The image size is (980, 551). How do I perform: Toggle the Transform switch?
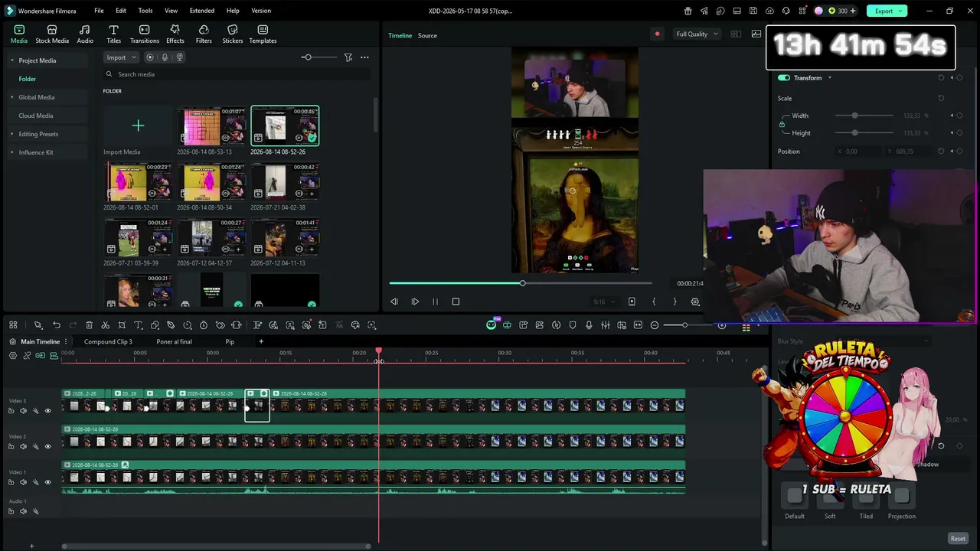pyautogui.click(x=783, y=78)
